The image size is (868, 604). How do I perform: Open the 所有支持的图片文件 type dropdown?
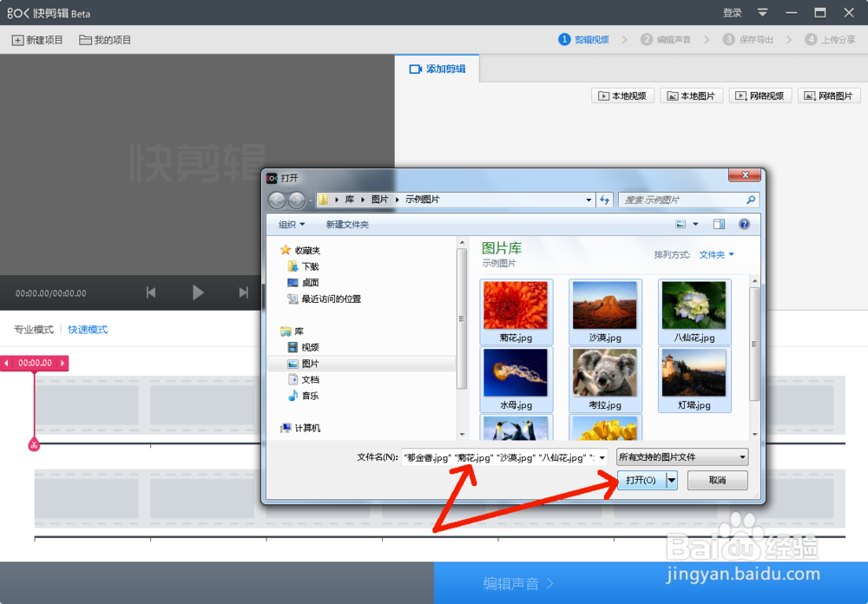682,457
